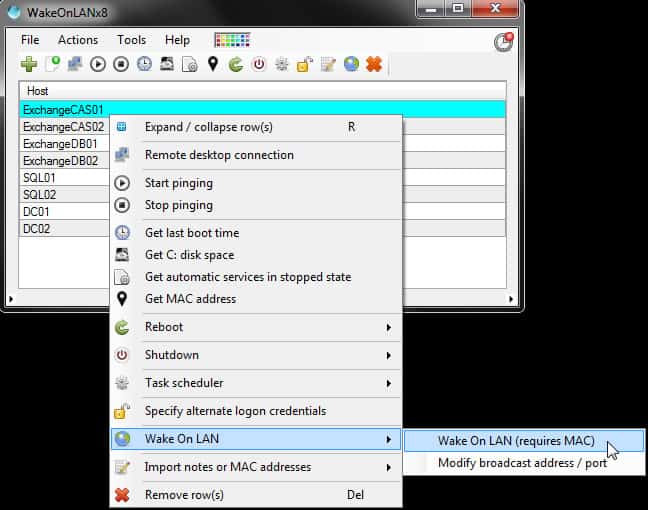Click the Wake On LAN globe toolbar icon
Image resolution: width=648 pixels, height=510 pixels.
click(351, 64)
